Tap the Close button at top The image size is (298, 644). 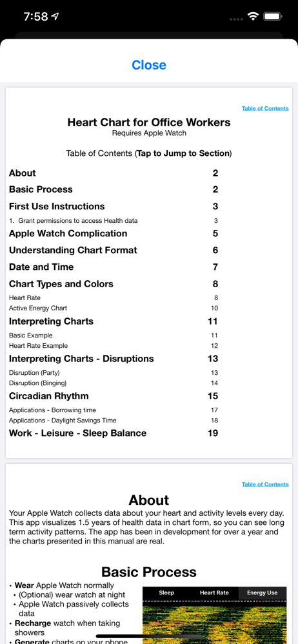pyautogui.click(x=148, y=65)
